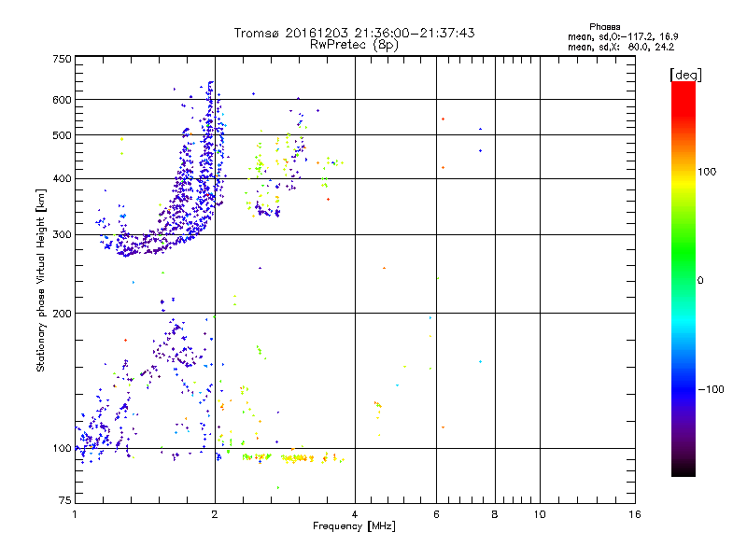747x560 pixels.
Task: Click the phase colorbar
Action: point(684,279)
